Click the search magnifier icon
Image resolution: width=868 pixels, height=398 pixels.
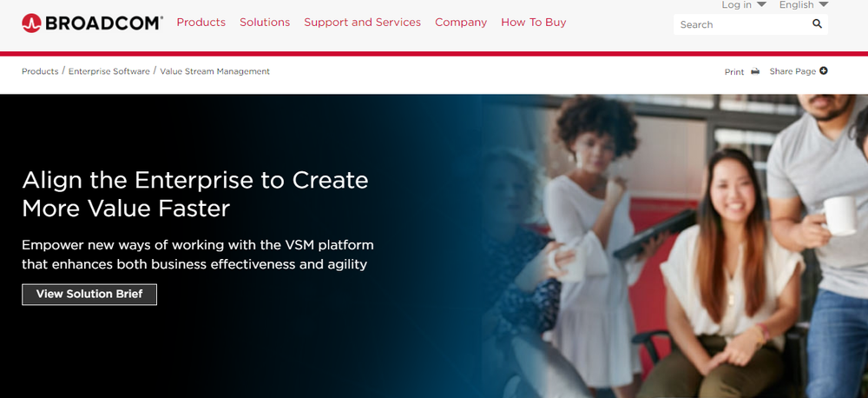[817, 23]
